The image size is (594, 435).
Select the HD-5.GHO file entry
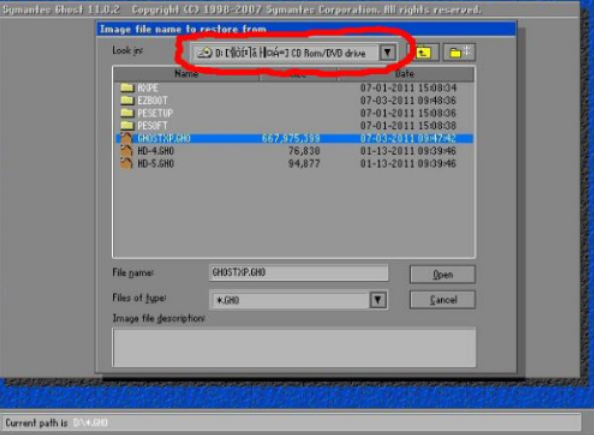[294, 164]
